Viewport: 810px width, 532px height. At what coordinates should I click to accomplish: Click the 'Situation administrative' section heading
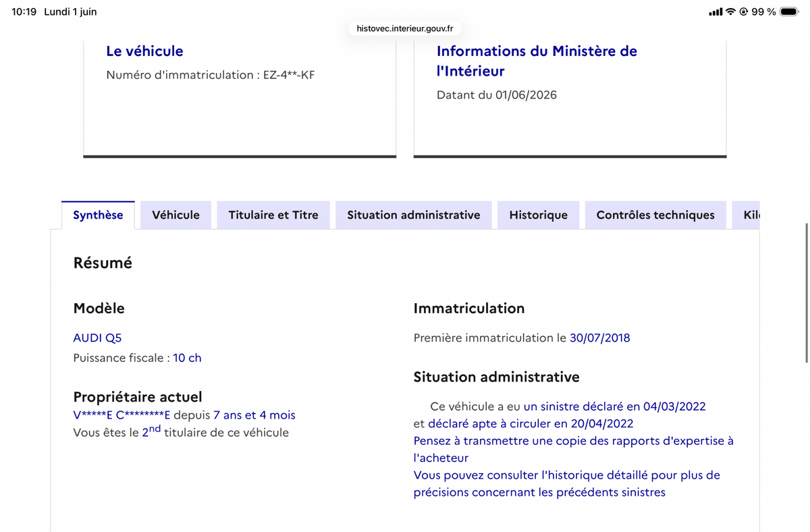coord(497,377)
